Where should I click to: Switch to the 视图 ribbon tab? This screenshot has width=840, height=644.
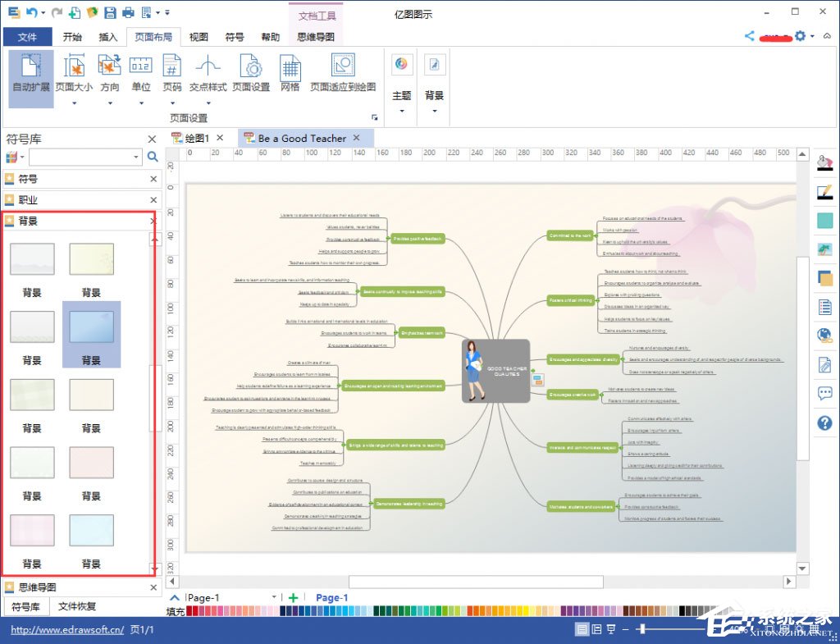tap(199, 37)
